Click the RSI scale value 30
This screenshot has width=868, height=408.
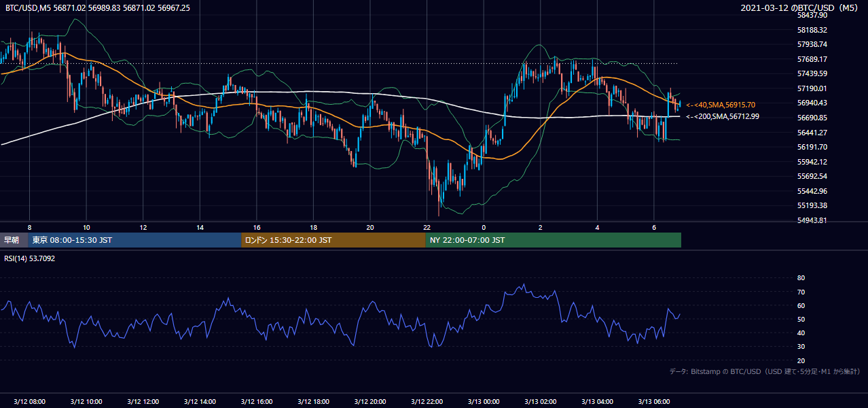[801, 347]
